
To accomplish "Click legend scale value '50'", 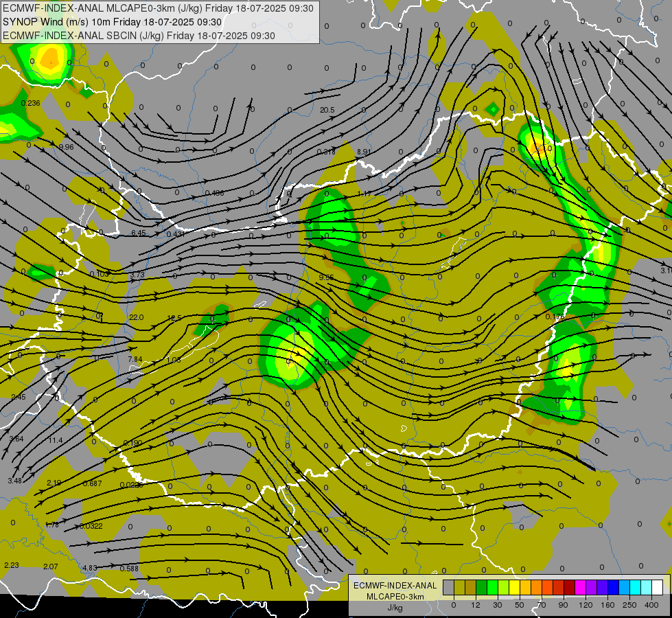I will point(520,605).
